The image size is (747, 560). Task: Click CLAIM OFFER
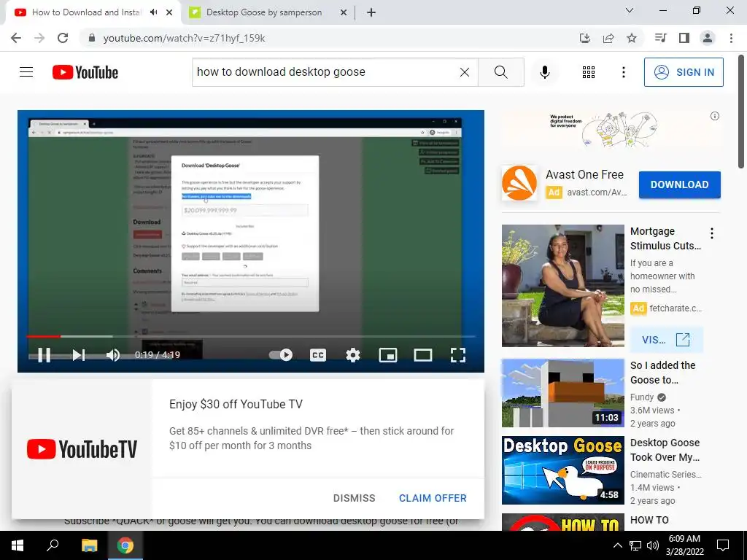pos(433,498)
